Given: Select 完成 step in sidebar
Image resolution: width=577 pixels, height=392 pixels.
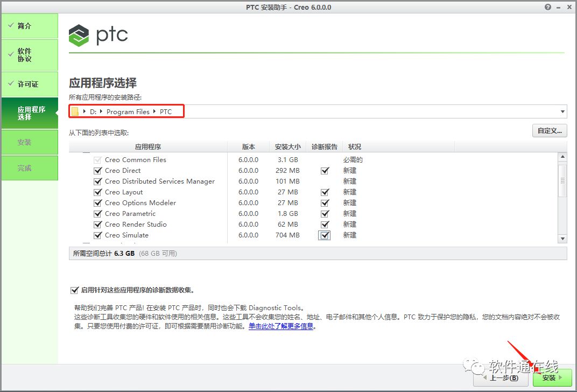Looking at the screenshot, I should tap(30, 168).
